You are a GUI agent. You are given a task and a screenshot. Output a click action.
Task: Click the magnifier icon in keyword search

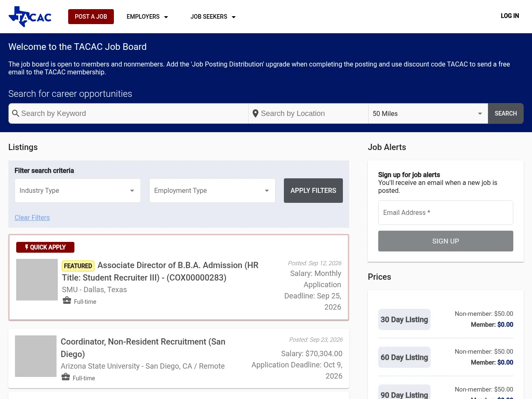[16, 113]
